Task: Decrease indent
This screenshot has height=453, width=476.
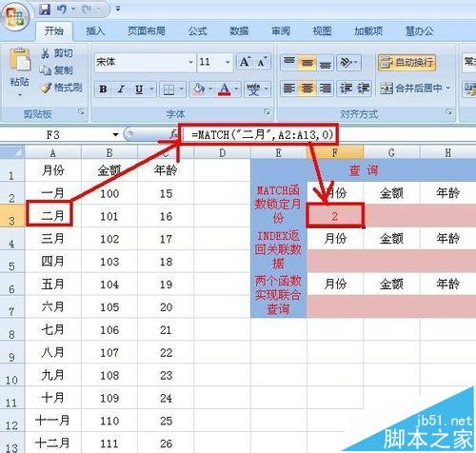Action: [347, 89]
